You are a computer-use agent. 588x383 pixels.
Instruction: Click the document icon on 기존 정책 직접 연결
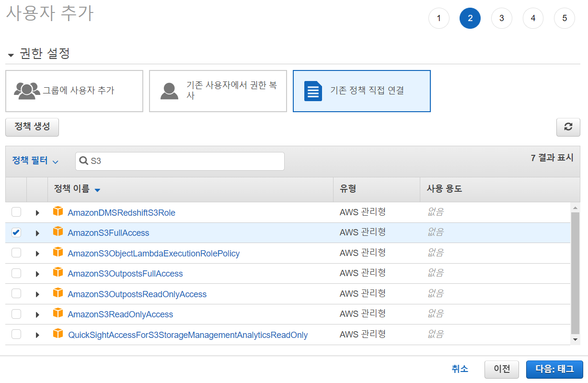point(313,91)
